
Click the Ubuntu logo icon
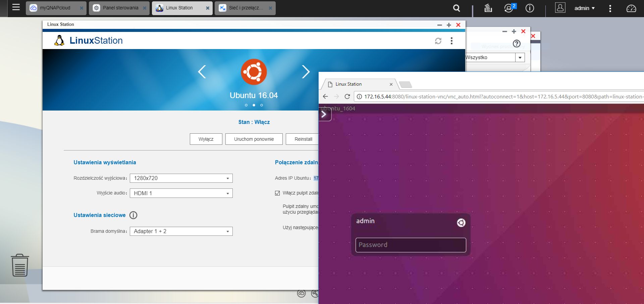click(254, 72)
